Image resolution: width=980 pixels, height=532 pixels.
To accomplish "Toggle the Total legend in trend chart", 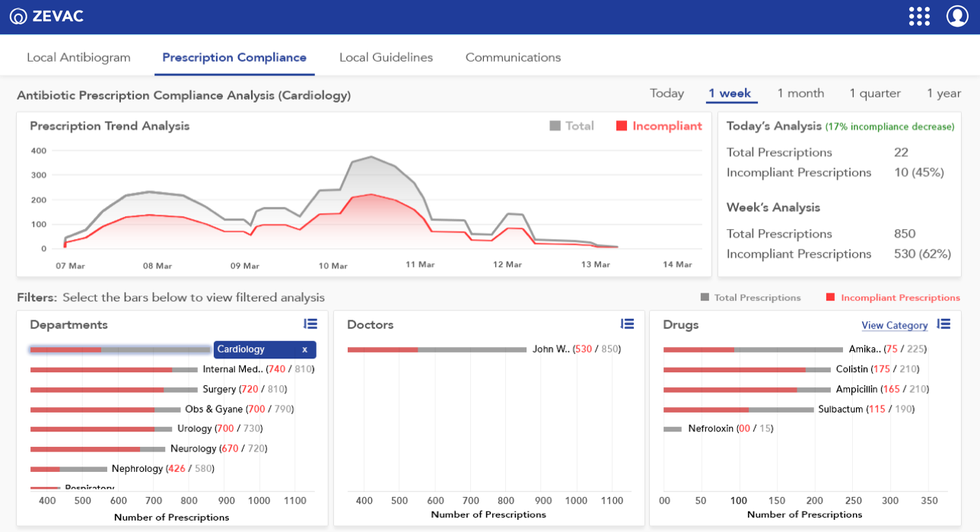I will pos(571,126).
